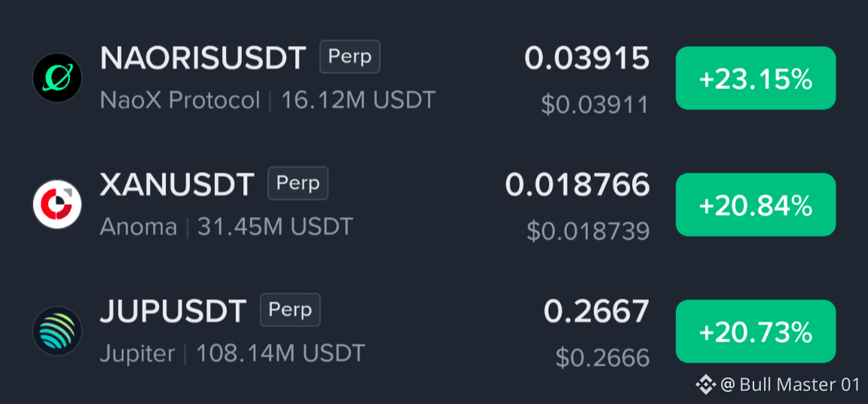Select the JUPUSDT Jupiter logo icon
This screenshot has width=868, height=404.
click(57, 331)
